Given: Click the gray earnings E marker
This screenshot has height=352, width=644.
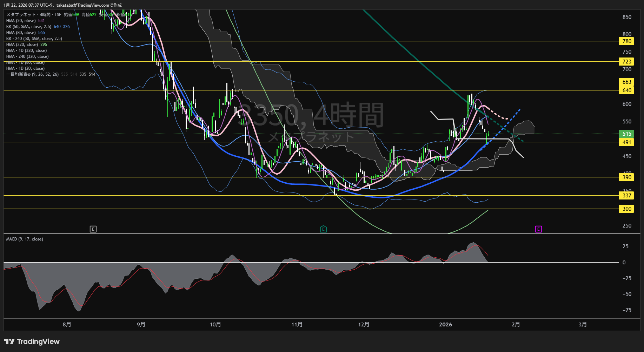Looking at the screenshot, I should click(x=93, y=229).
